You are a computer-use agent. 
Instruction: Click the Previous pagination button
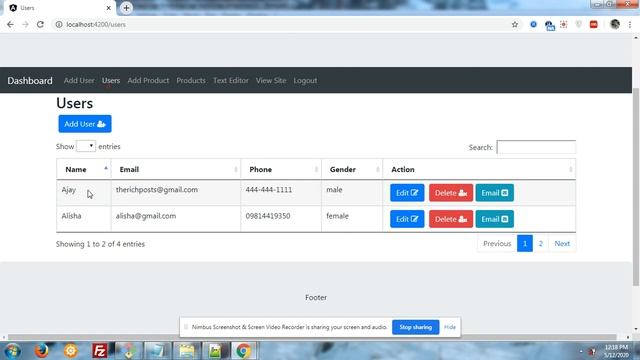[497, 243]
